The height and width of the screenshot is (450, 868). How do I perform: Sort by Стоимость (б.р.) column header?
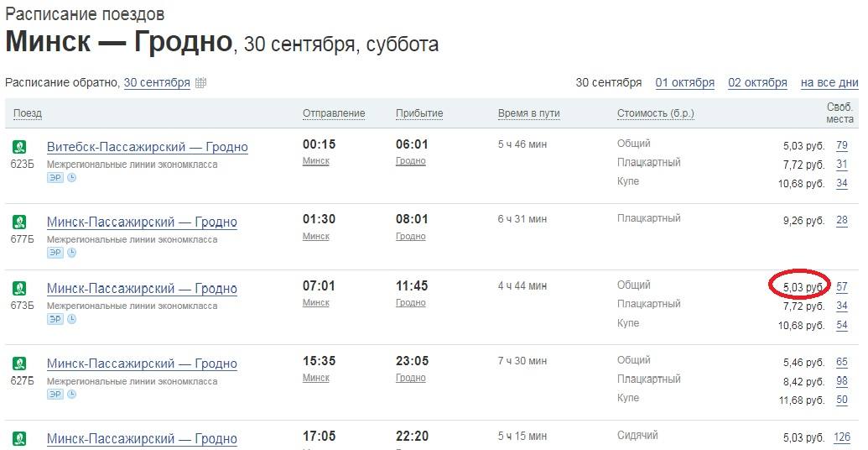[656, 113]
